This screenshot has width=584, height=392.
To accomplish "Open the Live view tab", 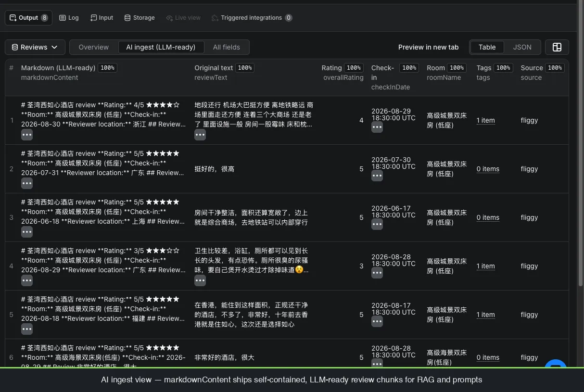I will pyautogui.click(x=183, y=18).
